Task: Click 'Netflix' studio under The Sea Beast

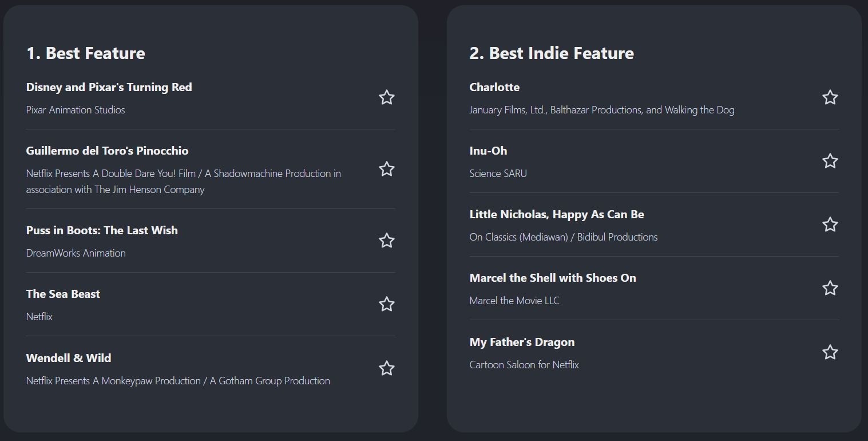Action: pyautogui.click(x=39, y=317)
